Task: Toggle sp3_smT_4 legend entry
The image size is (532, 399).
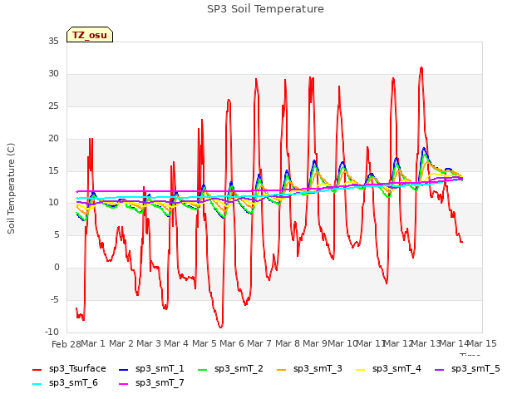Action: coord(388,368)
